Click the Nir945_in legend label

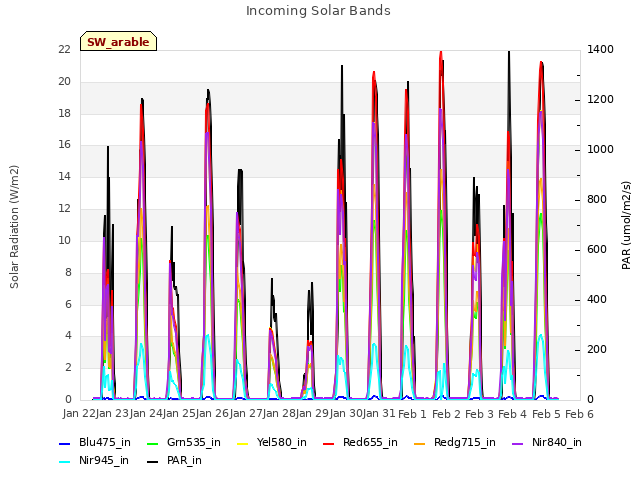click(x=104, y=460)
